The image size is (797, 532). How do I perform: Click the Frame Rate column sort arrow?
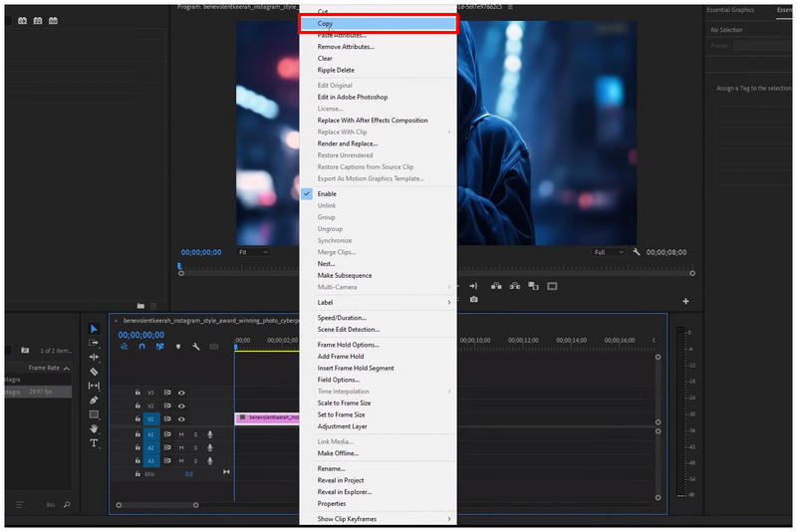tap(67, 368)
